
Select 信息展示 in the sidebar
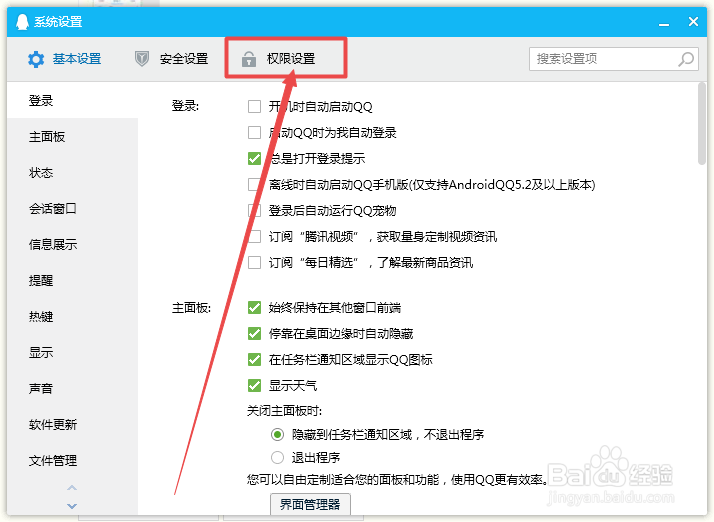tap(72, 245)
